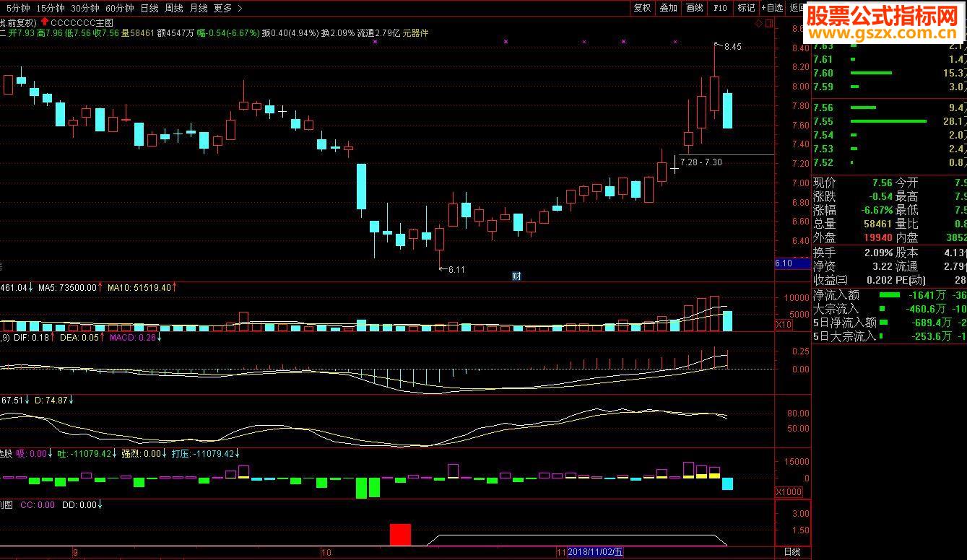Click the CCCCCCC主图 indicator name
The height and width of the screenshot is (560, 967).
point(82,22)
